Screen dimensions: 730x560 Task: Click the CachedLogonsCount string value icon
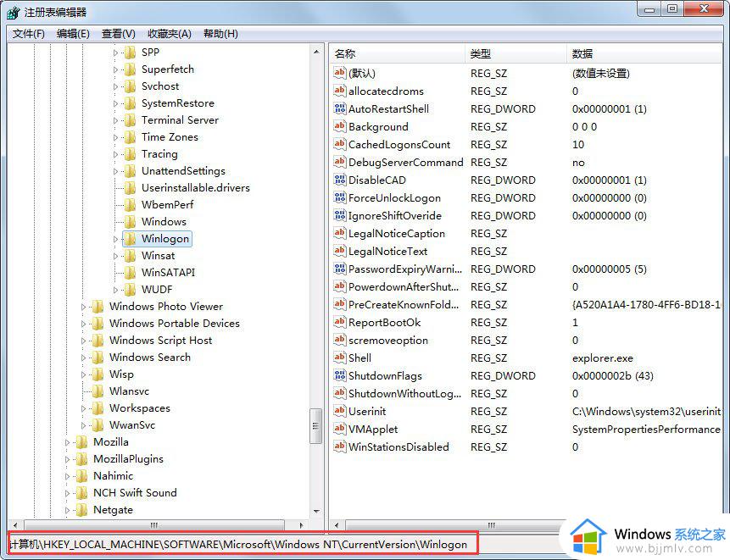click(340, 144)
